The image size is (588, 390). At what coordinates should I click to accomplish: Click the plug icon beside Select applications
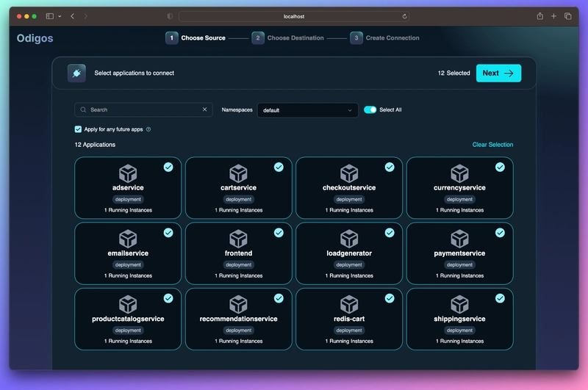pos(76,73)
